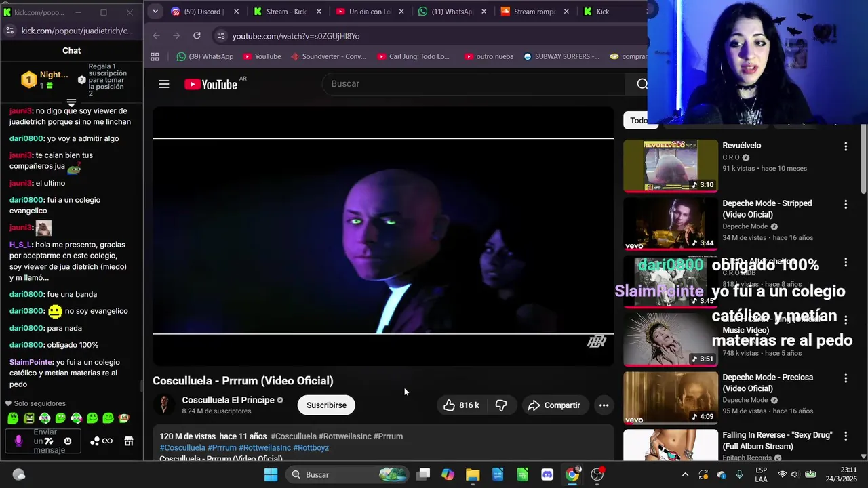This screenshot has height=488, width=868.
Task: Open Discord from the Windows taskbar
Action: [547, 474]
